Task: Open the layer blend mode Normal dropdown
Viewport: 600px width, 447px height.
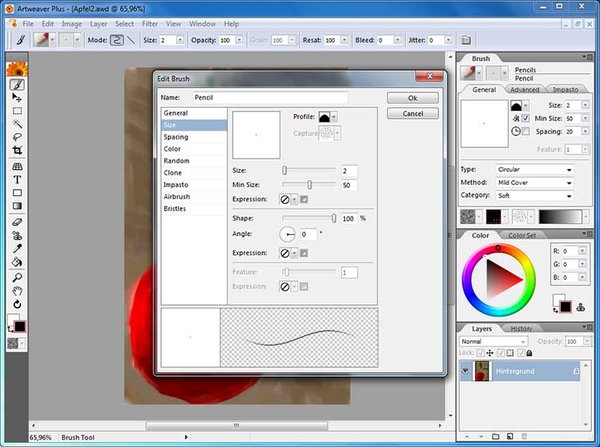Action: (x=494, y=341)
